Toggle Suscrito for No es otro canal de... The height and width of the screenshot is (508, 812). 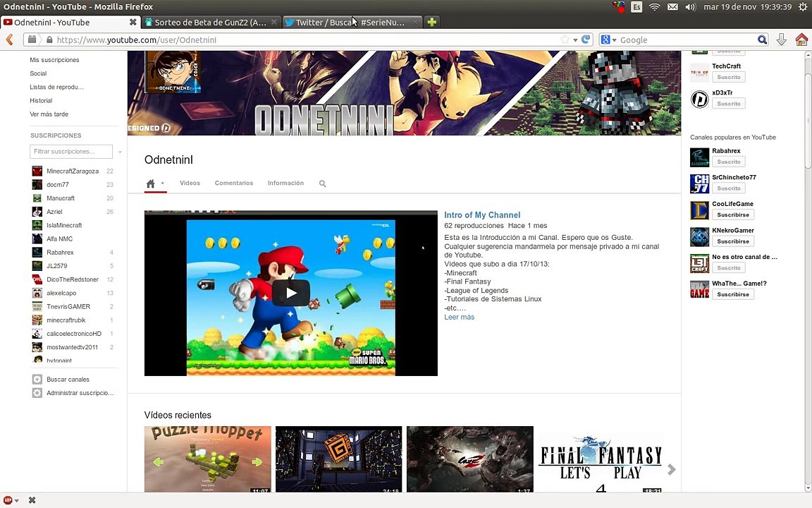[x=729, y=268]
